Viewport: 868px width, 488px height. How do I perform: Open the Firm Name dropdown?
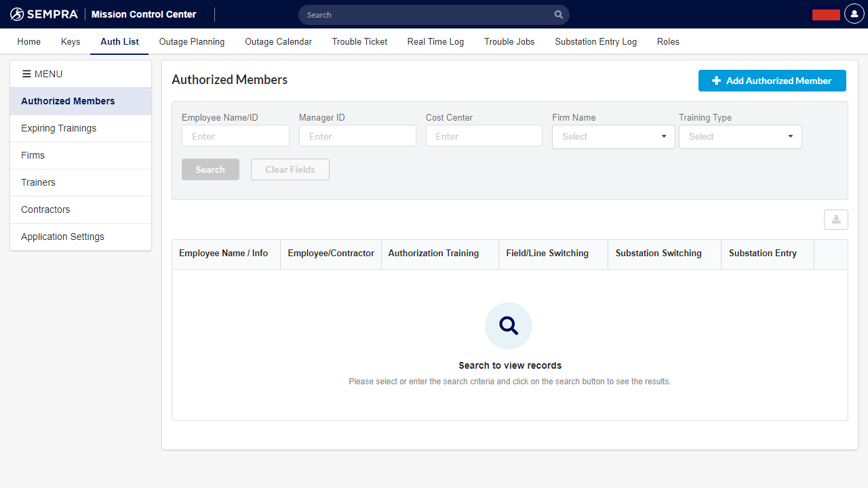click(613, 136)
